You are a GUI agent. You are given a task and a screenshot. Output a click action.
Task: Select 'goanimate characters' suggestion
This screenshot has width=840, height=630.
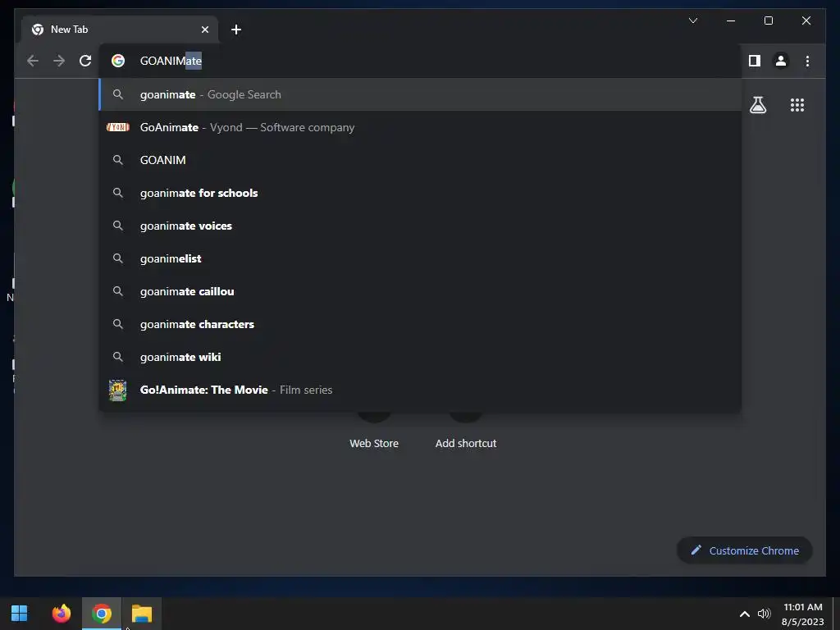[420, 324]
